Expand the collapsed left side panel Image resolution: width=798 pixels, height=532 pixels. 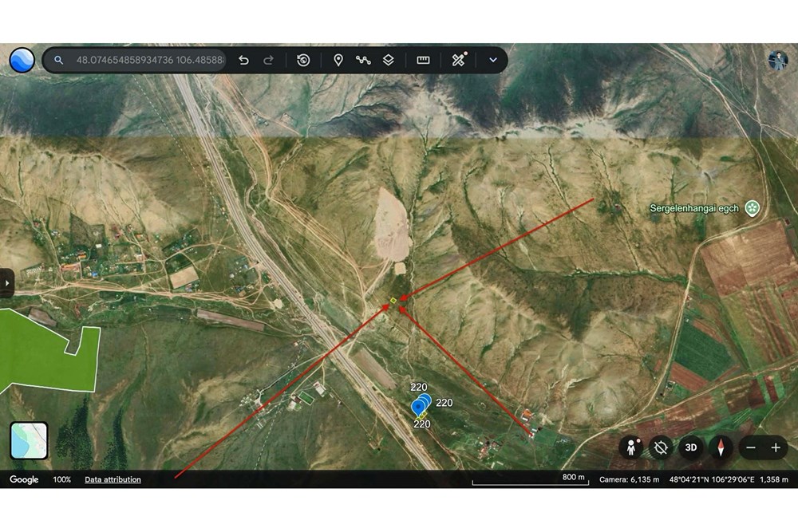[x=6, y=283]
